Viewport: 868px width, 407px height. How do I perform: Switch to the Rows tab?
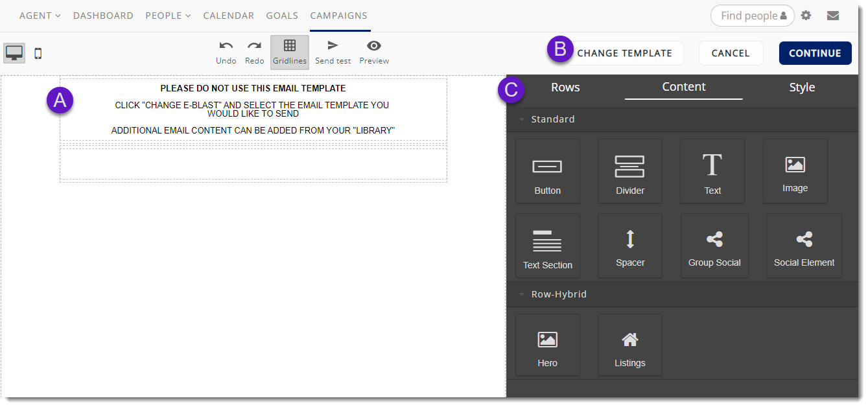coord(565,86)
